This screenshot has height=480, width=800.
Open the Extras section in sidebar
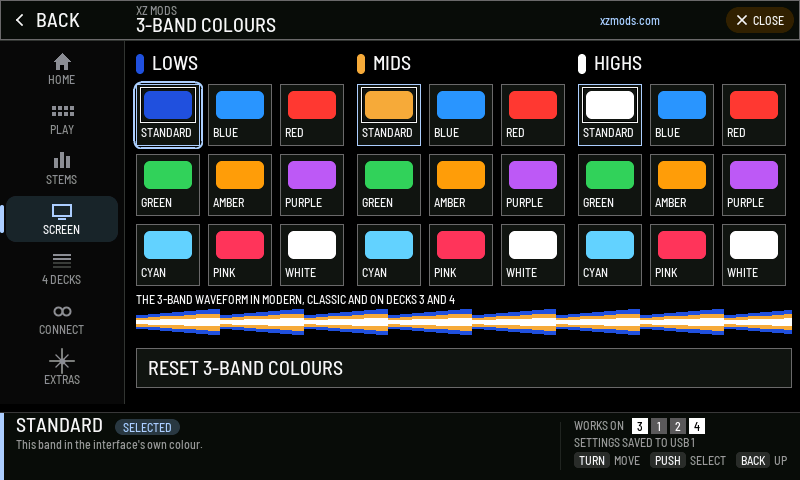(x=62, y=368)
